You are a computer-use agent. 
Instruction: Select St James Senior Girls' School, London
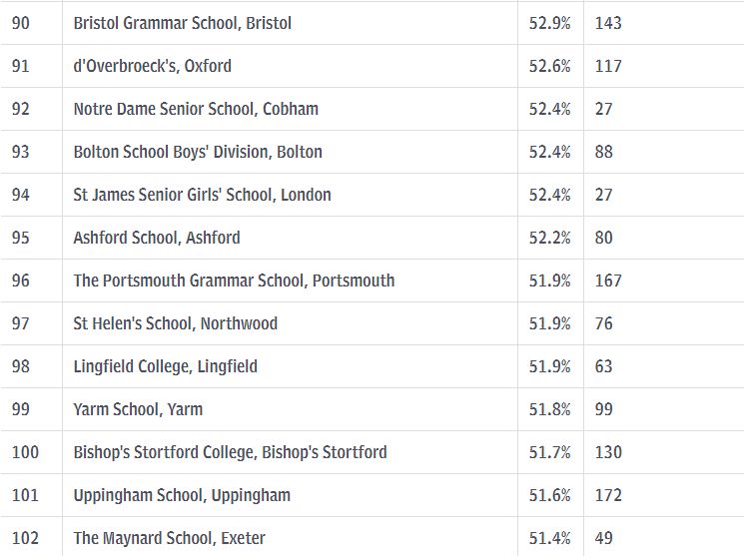coord(202,195)
